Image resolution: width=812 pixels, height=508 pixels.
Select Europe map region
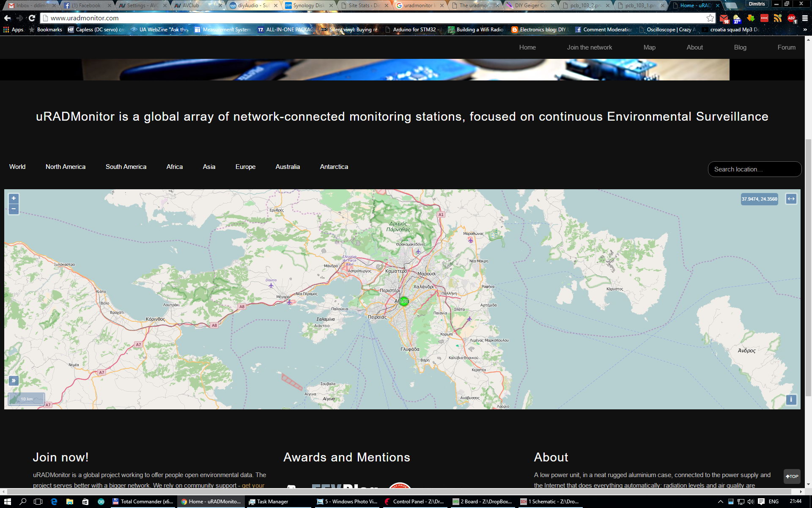point(245,167)
